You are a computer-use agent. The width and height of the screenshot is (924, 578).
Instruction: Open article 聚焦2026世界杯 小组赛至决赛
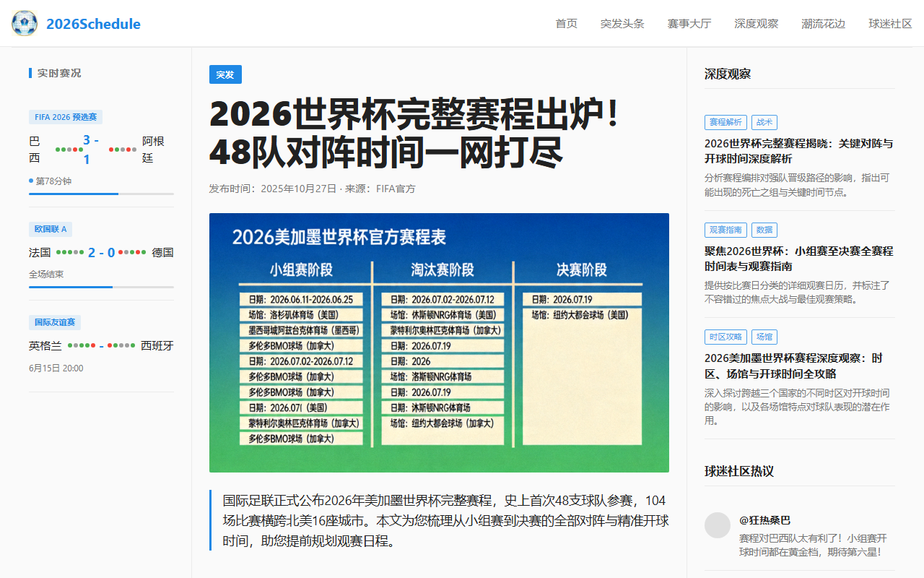799,258
